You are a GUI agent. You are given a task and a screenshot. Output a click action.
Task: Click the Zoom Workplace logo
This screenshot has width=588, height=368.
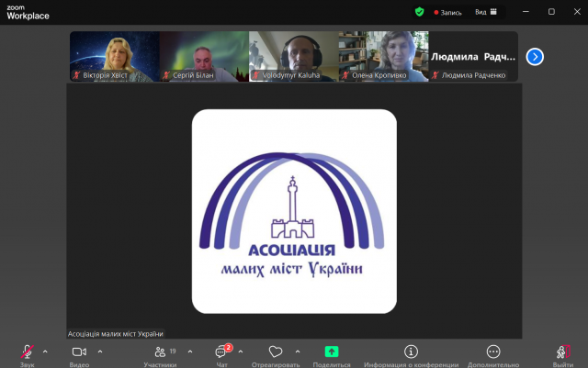point(28,12)
